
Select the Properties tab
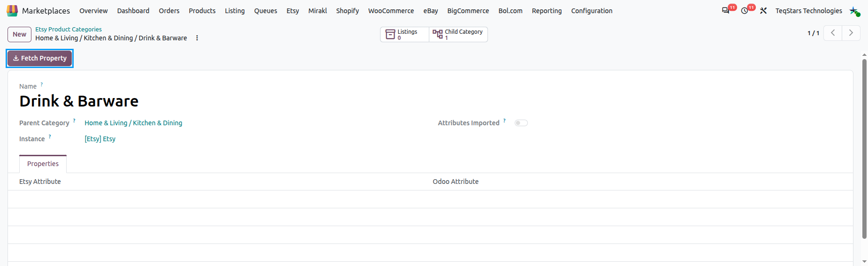pyautogui.click(x=43, y=164)
